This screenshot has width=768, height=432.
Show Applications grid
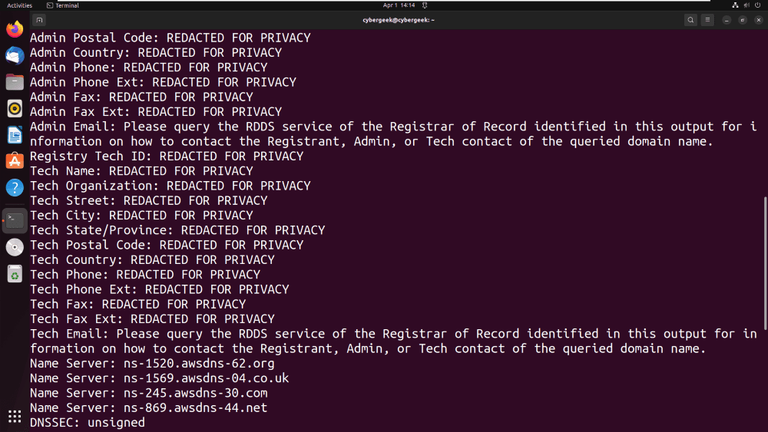[x=14, y=416]
